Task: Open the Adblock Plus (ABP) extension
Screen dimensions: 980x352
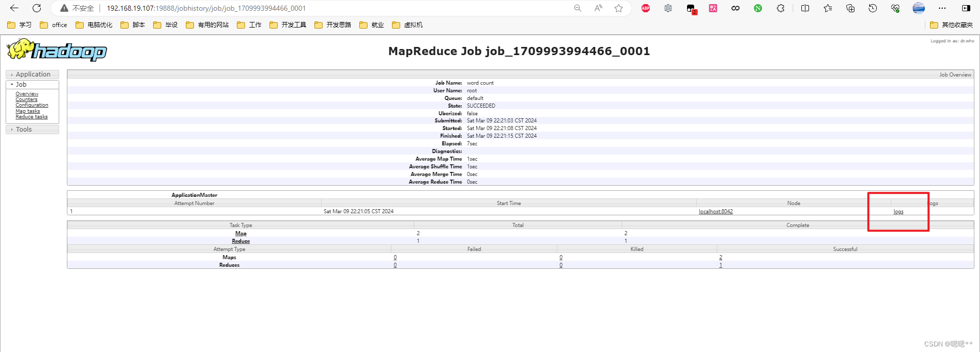Action: 646,8
